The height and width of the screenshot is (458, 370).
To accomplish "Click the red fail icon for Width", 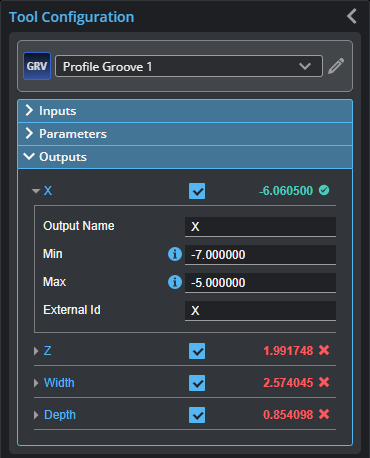I will pos(324,382).
